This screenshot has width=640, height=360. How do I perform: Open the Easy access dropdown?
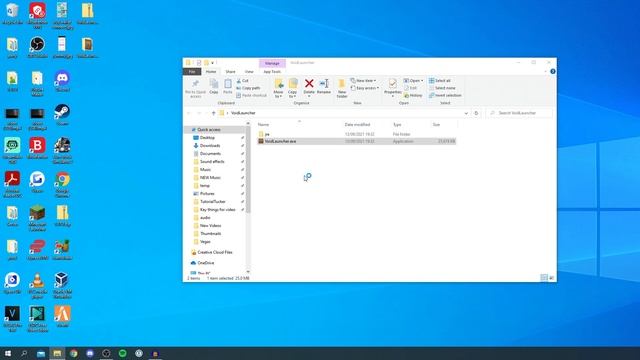[365, 88]
